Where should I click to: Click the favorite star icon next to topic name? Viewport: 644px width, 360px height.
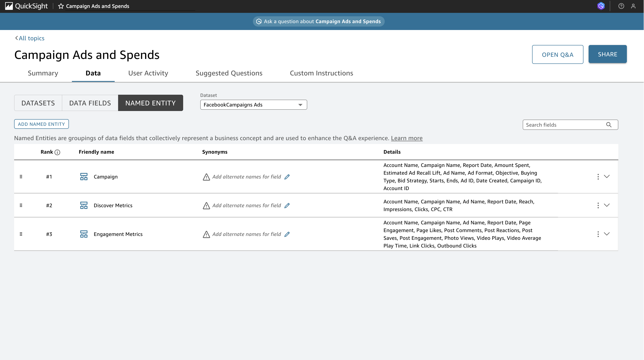(61, 6)
